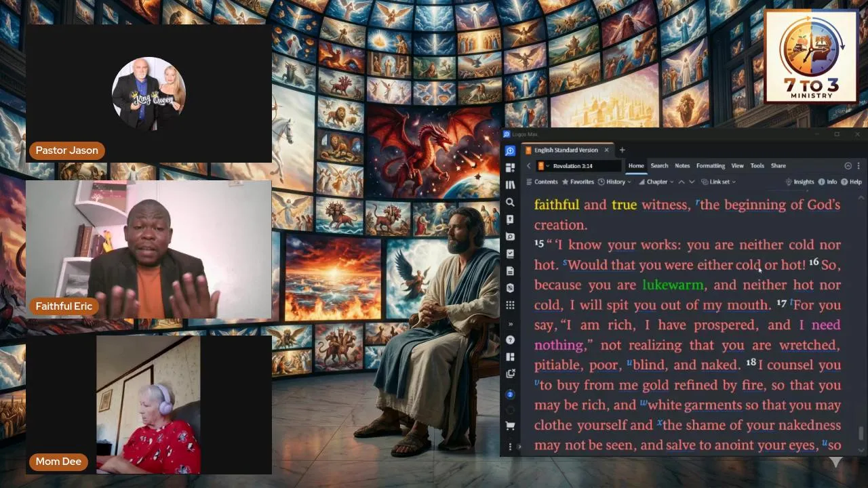
Task: Collapse the ribbon with circled chevron
Action: pyautogui.click(x=848, y=165)
